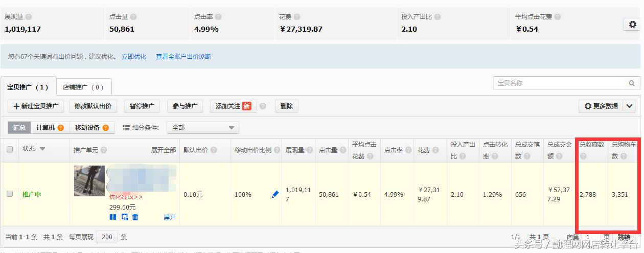The height and width of the screenshot is (253, 644).
Task: Open the 状态 filter dropdown arrow
Action: (x=42, y=149)
